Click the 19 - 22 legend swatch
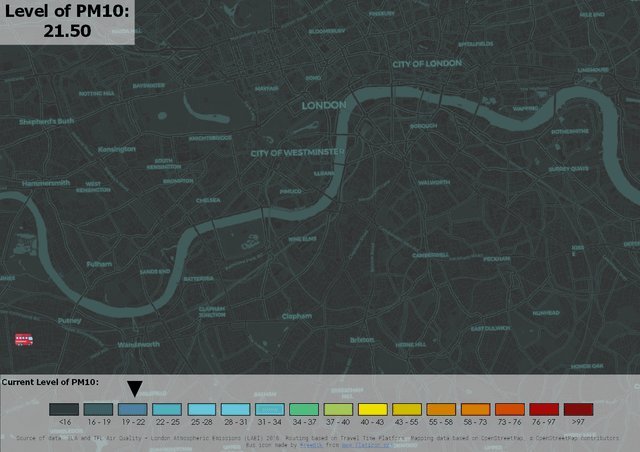Image resolution: width=640 pixels, height=452 pixels. 132,410
